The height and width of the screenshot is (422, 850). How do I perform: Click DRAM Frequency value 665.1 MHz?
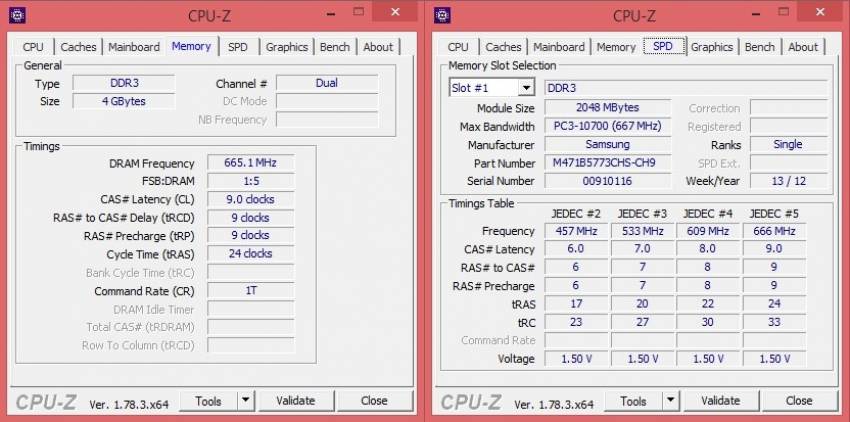250,163
